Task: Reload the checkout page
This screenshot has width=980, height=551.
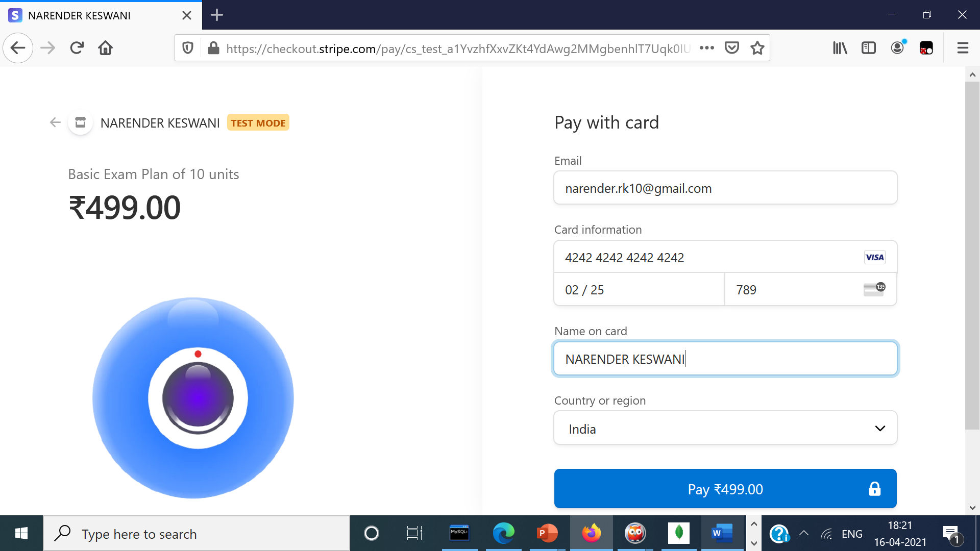Action: click(77, 48)
